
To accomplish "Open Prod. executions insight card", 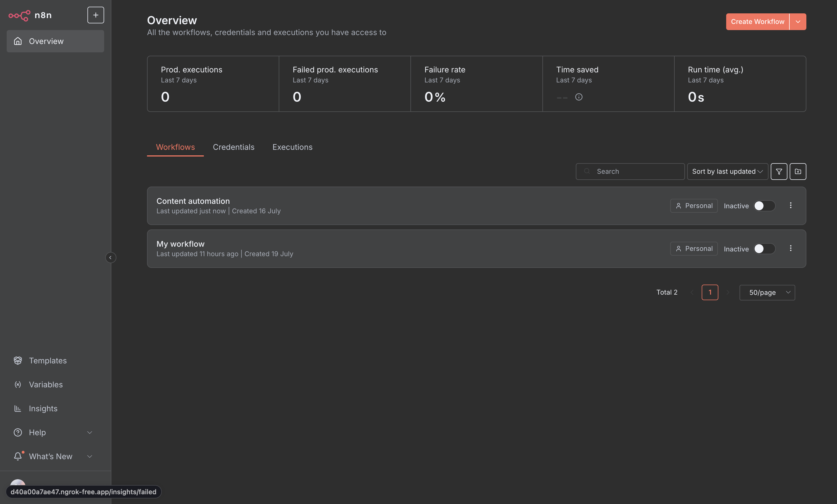I will pyautogui.click(x=213, y=84).
